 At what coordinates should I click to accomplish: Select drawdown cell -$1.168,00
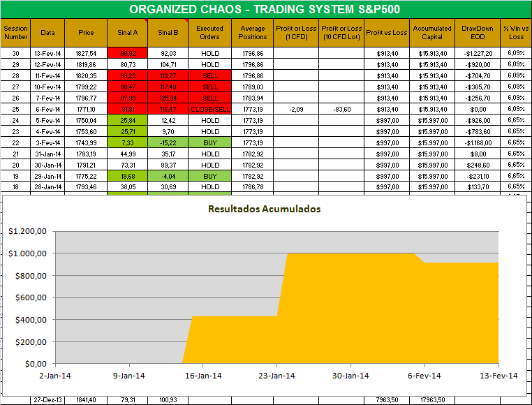(x=478, y=143)
